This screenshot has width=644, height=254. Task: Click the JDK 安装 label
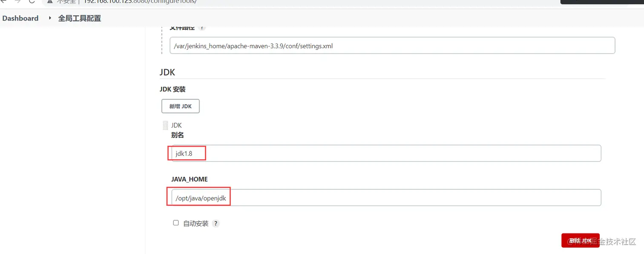click(172, 89)
